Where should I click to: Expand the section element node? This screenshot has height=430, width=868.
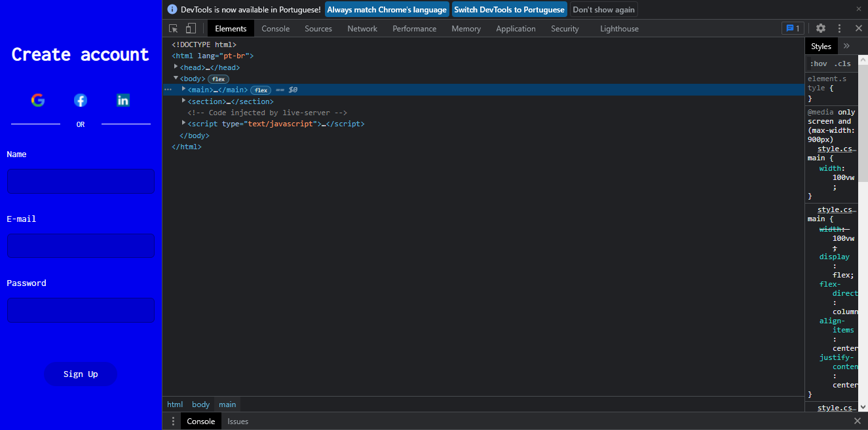tap(183, 101)
